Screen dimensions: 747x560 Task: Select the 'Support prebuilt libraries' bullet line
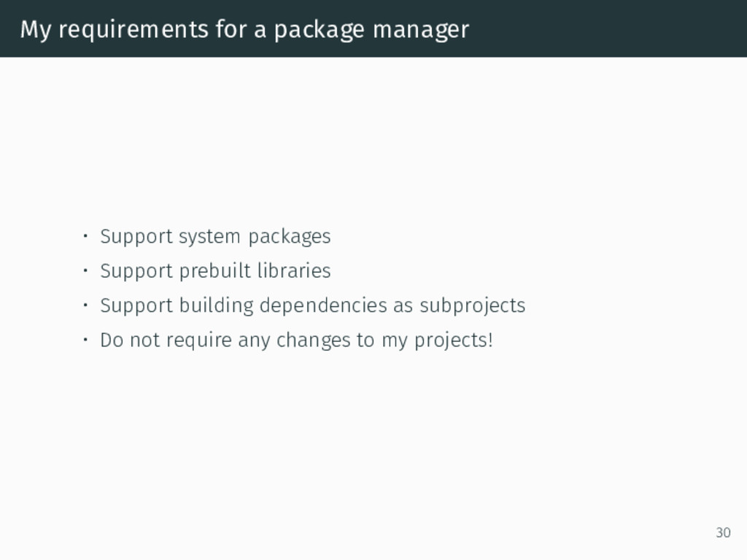215,271
